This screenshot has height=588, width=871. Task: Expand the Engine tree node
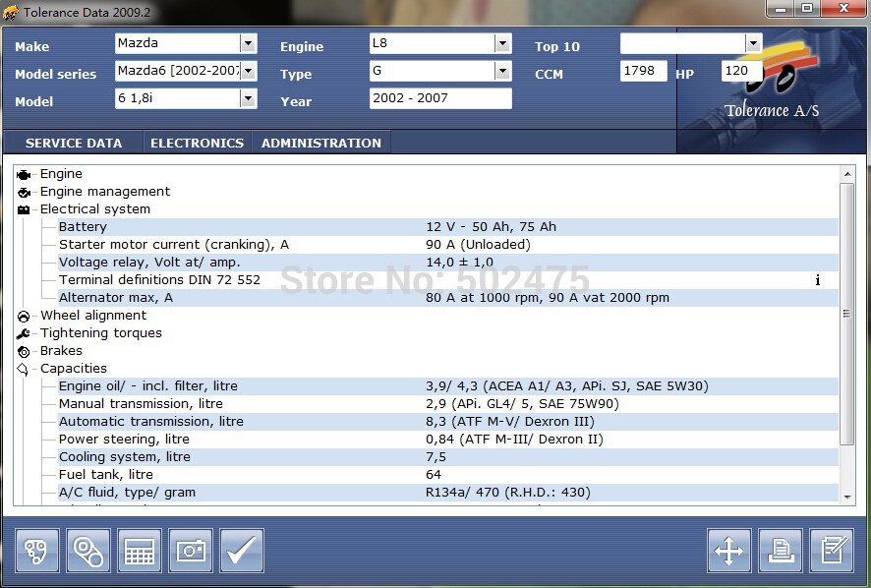61,174
